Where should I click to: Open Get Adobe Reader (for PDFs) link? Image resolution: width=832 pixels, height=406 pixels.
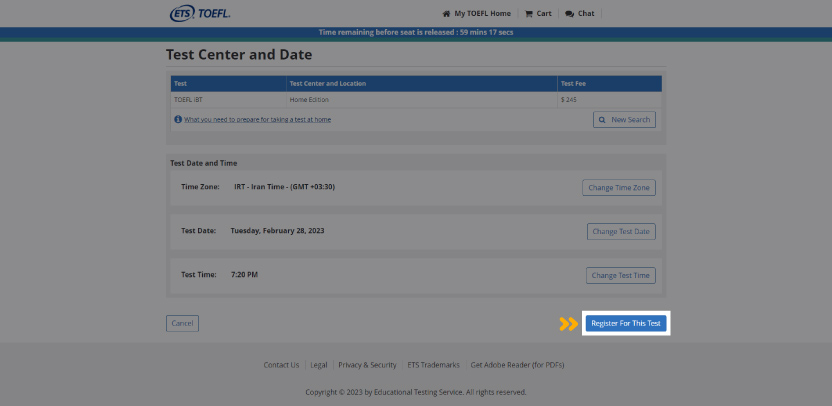coord(517,365)
